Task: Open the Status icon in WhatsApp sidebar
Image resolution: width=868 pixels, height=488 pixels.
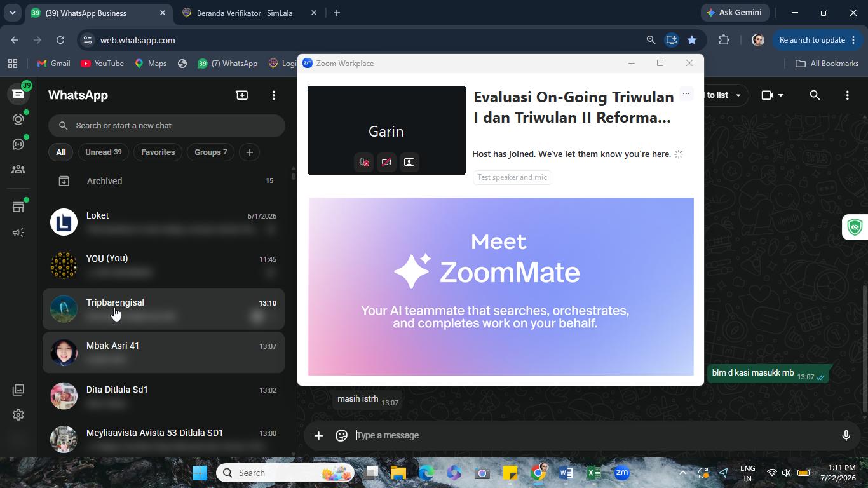Action: (18, 119)
